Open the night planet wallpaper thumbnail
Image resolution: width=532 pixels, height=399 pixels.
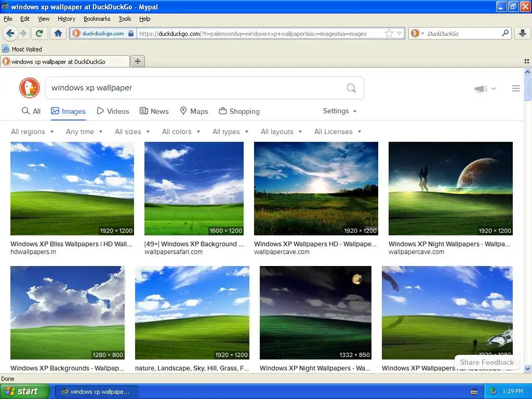click(450, 189)
